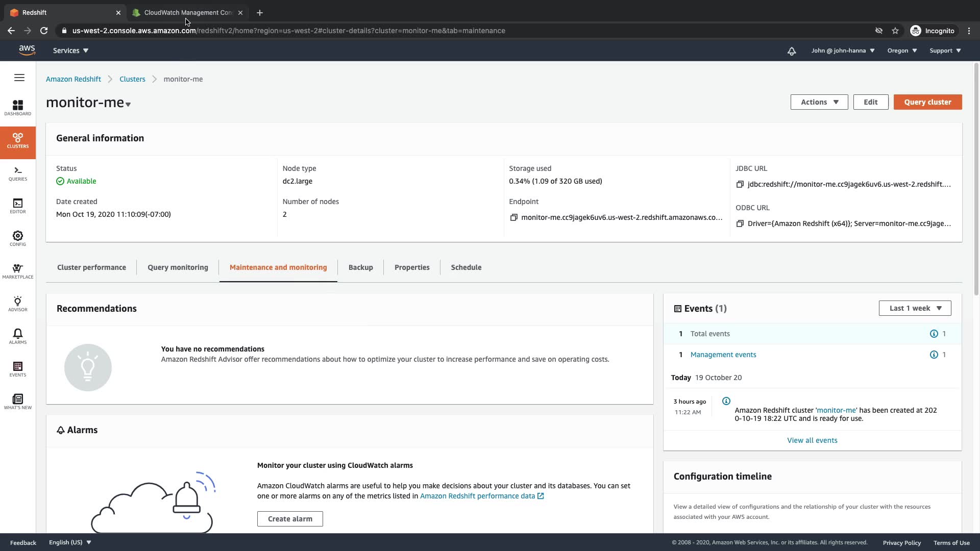Click the Create alarm button
Image resolution: width=980 pixels, height=551 pixels.
coord(290,519)
